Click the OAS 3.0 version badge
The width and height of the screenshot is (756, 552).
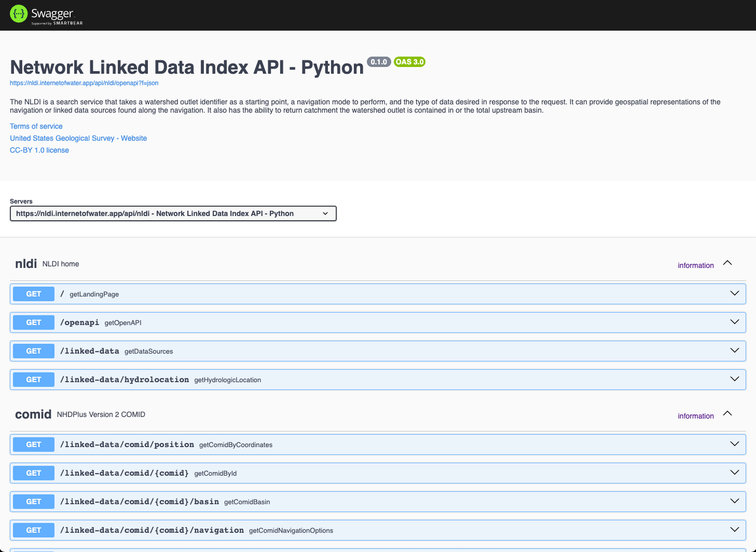[x=409, y=62]
